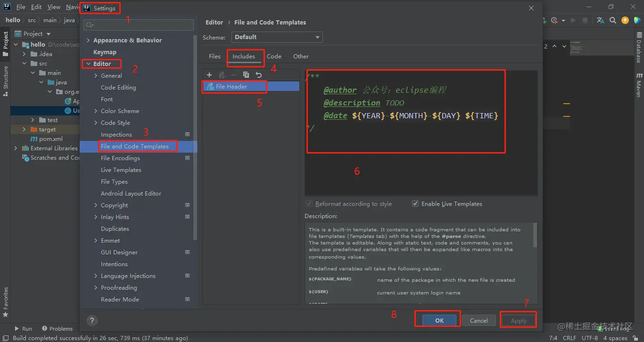Viewport: 644px width, 342px height.
Task: Click the profiler run icon with clock
Action: (554, 20)
